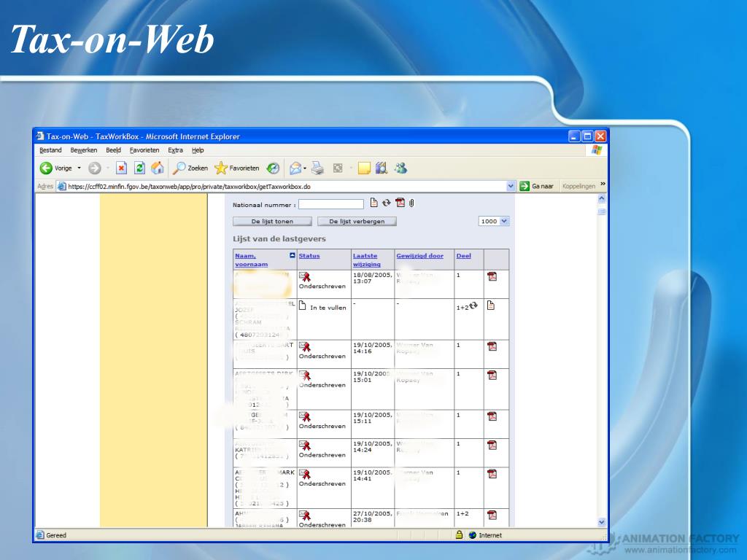
Task: Open the Messenger people icon
Action: tap(400, 168)
